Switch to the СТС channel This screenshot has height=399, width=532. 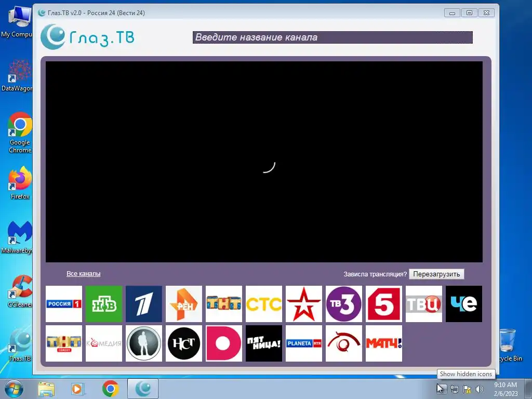point(264,303)
